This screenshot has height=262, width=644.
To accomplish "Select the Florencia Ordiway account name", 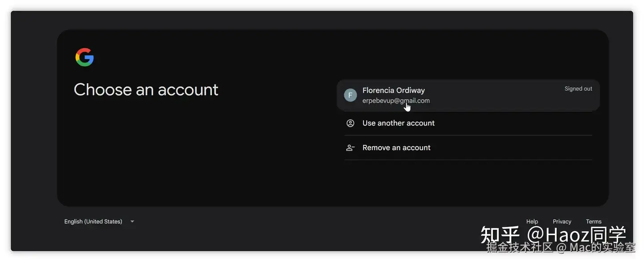I will point(394,90).
